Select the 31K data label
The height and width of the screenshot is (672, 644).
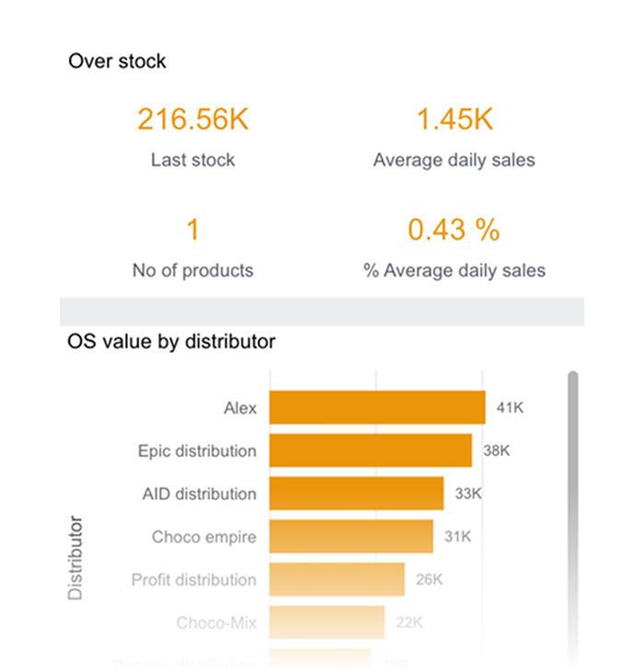click(x=457, y=537)
